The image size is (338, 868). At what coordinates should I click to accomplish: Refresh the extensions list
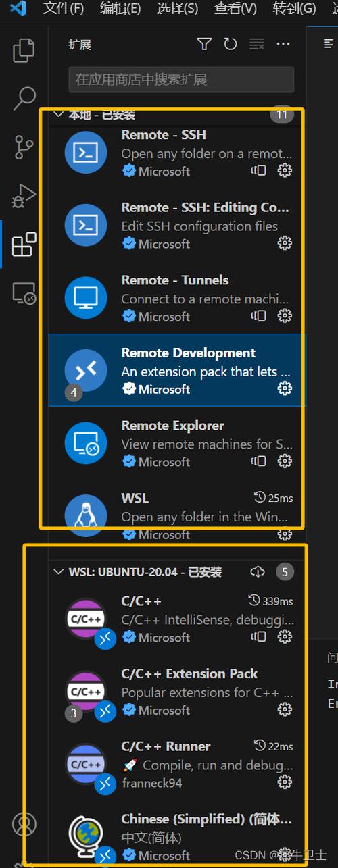[231, 44]
